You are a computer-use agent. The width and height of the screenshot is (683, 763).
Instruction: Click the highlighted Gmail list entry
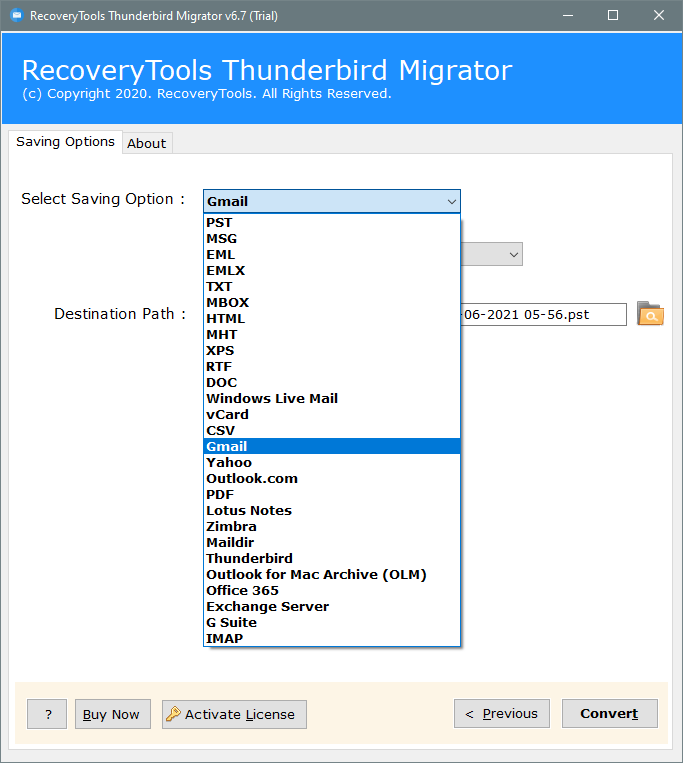point(332,446)
